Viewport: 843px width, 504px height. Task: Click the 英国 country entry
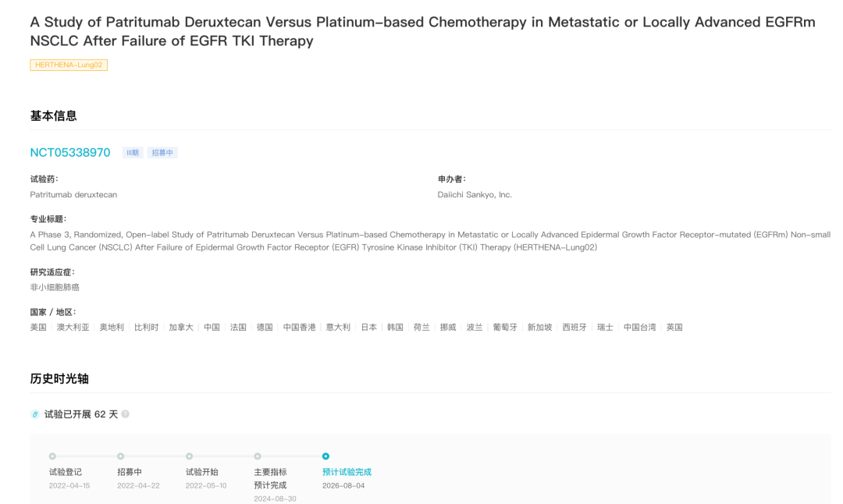point(674,327)
